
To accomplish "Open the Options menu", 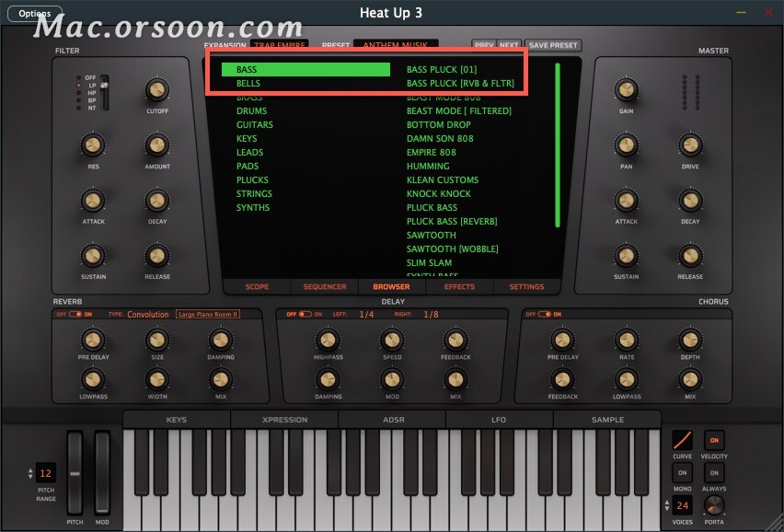I will point(34,14).
